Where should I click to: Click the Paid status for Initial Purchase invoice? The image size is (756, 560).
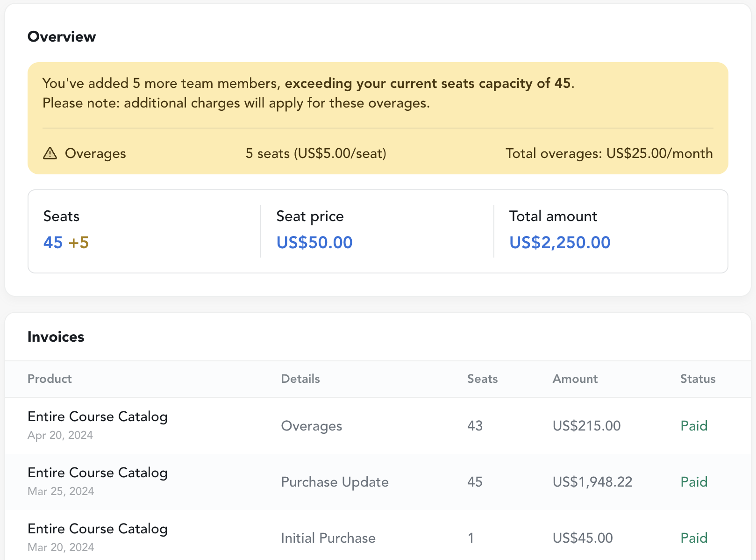[694, 538]
